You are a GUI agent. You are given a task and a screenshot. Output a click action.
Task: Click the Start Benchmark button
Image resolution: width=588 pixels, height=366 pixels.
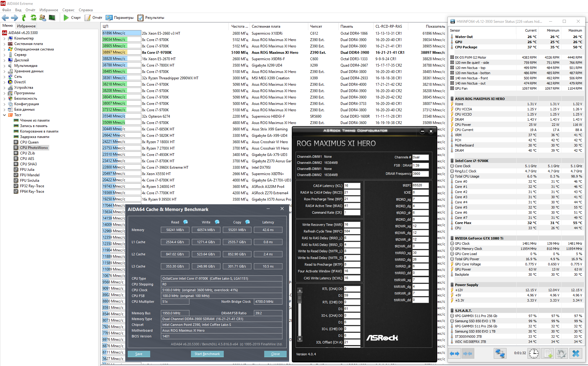point(207,354)
